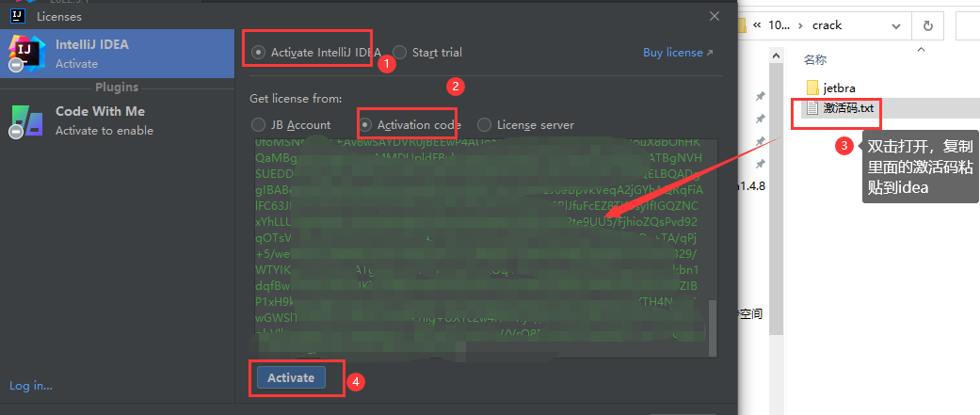Image resolution: width=980 pixels, height=415 pixels.
Task: Click the 10... breadcrumb segment in Explorer
Action: pos(779,25)
